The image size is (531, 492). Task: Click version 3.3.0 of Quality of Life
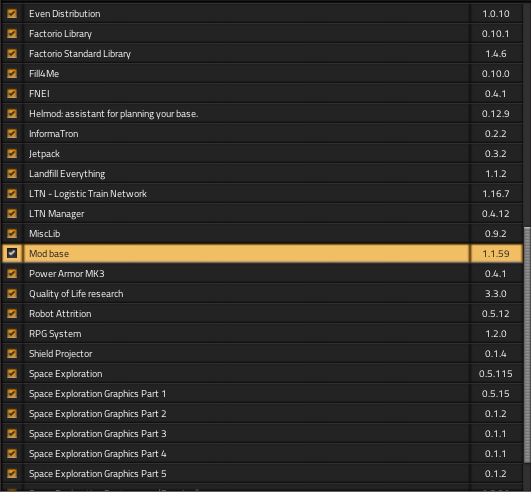[x=496, y=293]
